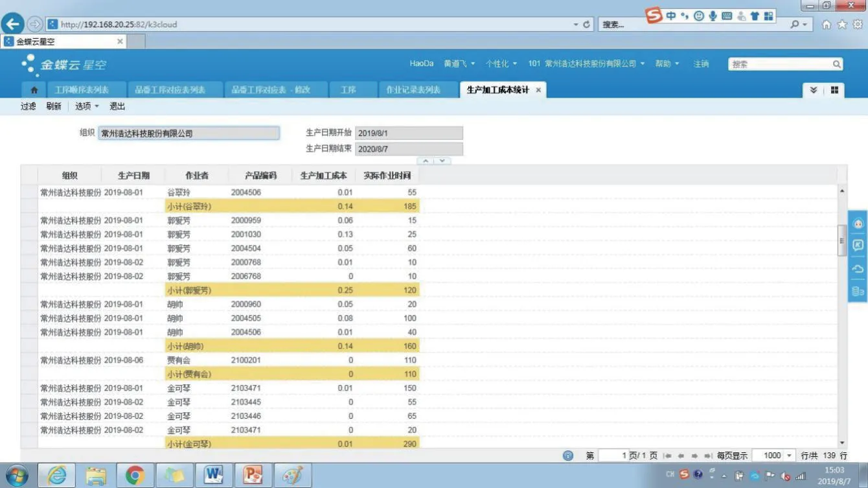The image size is (868, 488).
Task: Collapse the filter panel with up chevron
Action: coord(426,161)
